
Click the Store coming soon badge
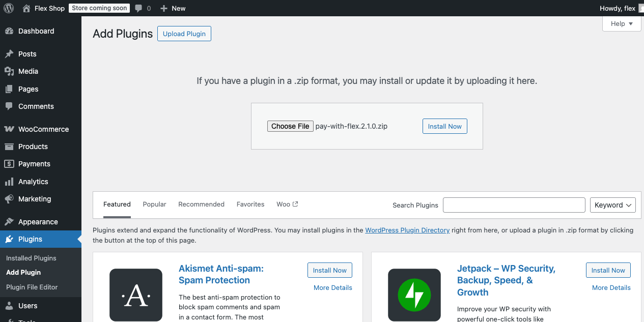99,8
